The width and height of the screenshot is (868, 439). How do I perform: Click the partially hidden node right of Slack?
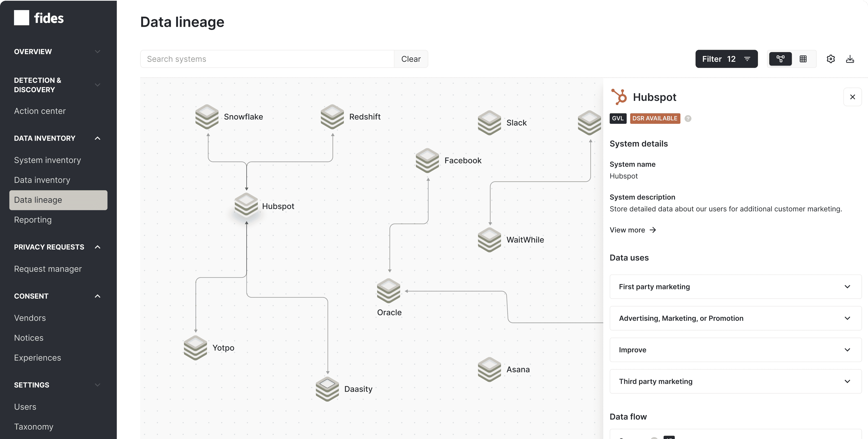coord(590,123)
